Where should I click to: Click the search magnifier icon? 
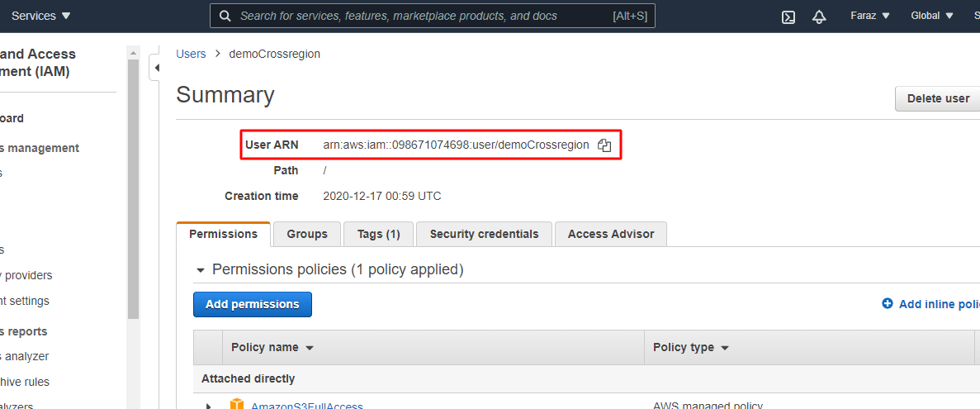point(225,17)
